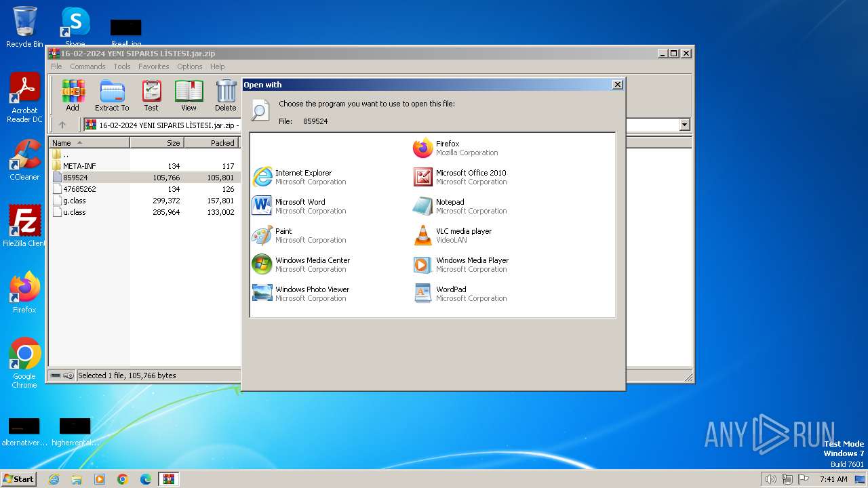The height and width of the screenshot is (488, 868).
Task: Open Windows Explorer from taskbar
Action: point(77,479)
